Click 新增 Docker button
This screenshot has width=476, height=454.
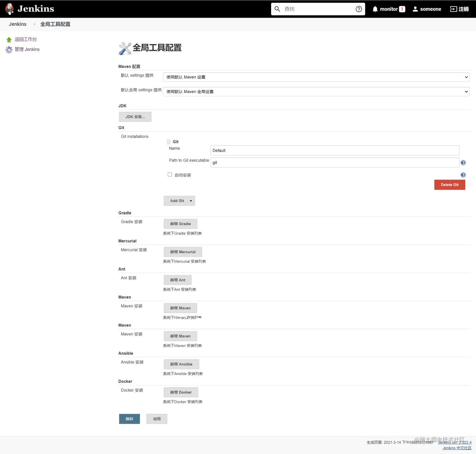[181, 392]
